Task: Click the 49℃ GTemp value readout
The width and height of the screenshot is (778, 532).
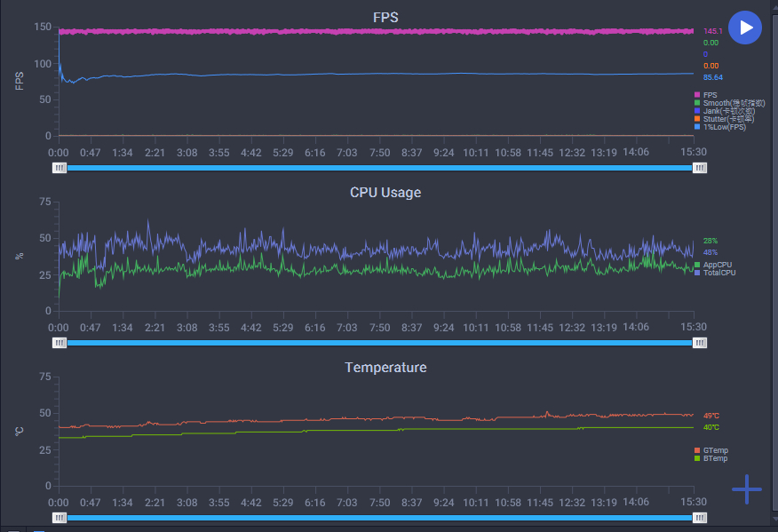Action: coord(711,416)
